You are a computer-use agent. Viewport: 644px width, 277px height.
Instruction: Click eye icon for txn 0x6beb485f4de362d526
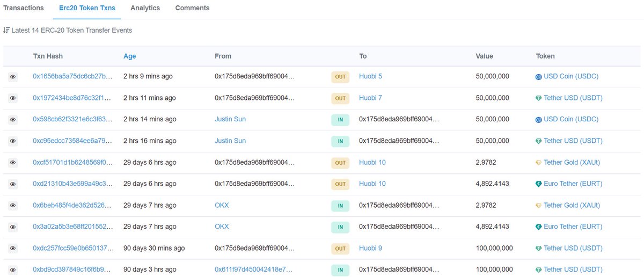tap(13, 206)
